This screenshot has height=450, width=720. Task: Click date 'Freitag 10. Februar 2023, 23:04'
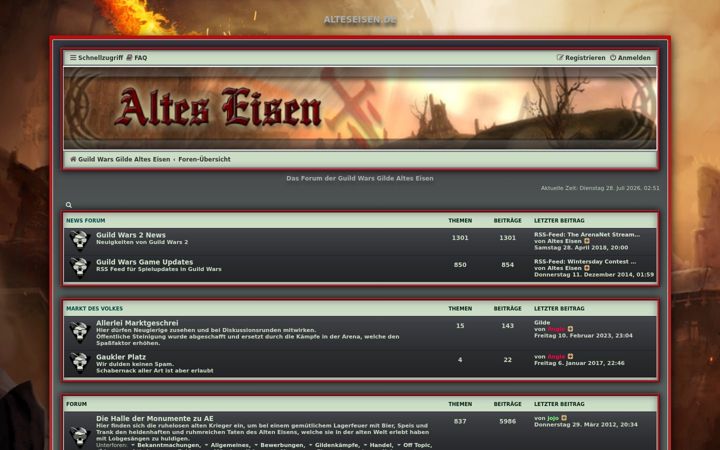583,336
